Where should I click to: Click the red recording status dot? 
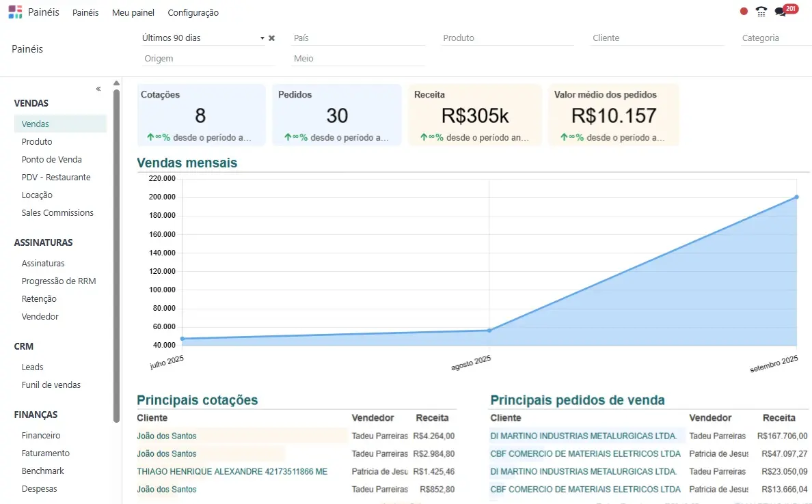744,12
